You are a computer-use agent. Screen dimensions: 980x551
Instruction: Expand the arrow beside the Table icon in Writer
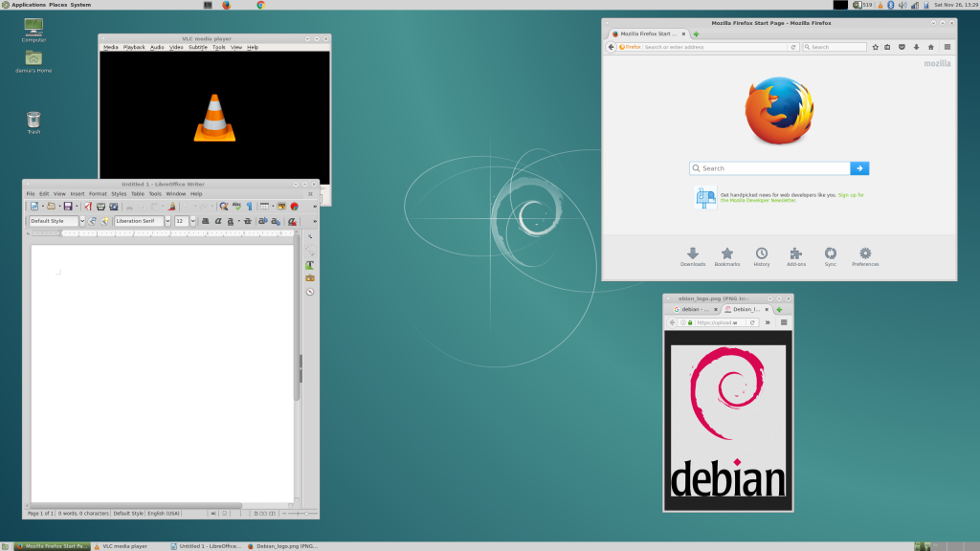pos(273,207)
